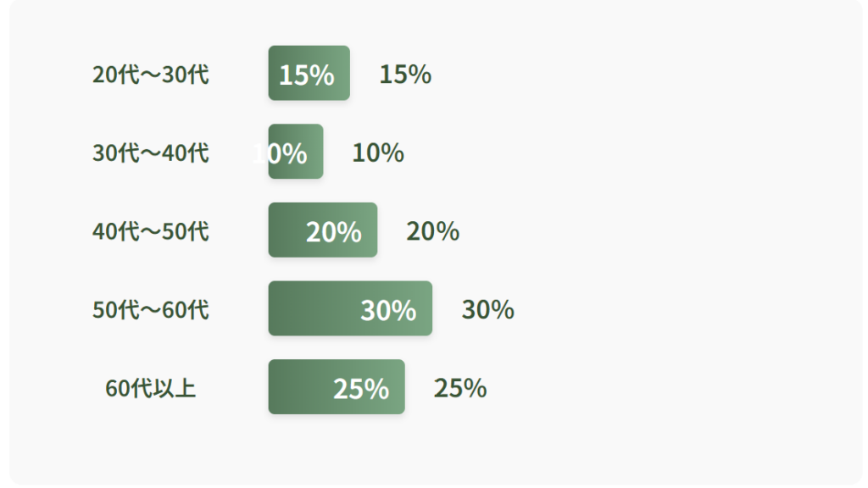Click white 20% text inside bar
The image size is (868, 488).
pyautogui.click(x=334, y=232)
